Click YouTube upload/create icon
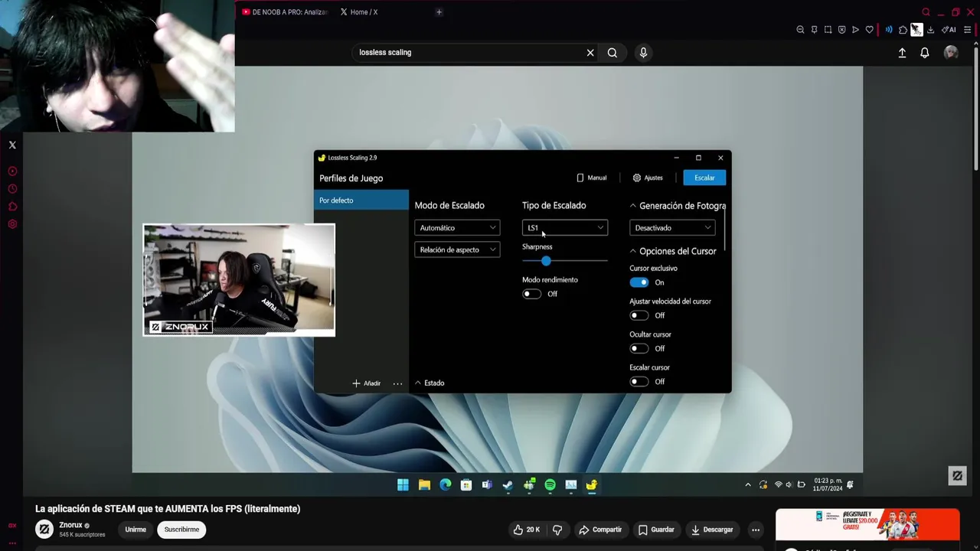Viewport: 980px width, 551px height. (902, 53)
